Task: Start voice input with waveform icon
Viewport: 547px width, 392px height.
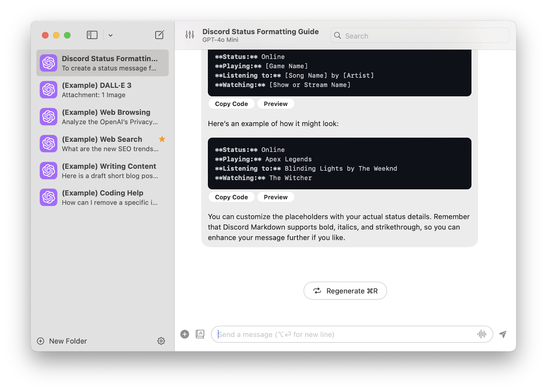Action: click(482, 334)
